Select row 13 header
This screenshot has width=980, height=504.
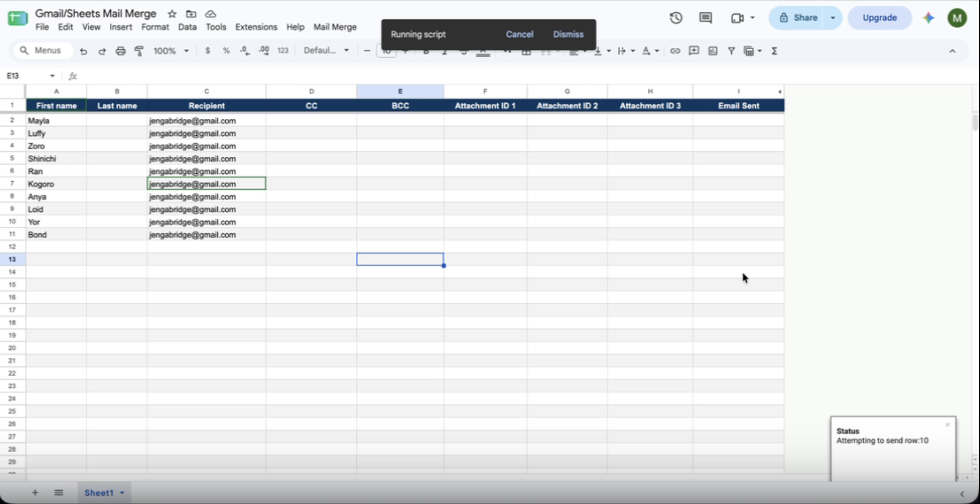point(12,259)
